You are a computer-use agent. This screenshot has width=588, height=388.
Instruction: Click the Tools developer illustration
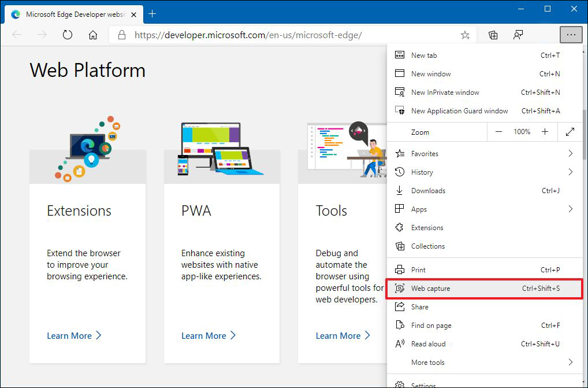(347, 149)
